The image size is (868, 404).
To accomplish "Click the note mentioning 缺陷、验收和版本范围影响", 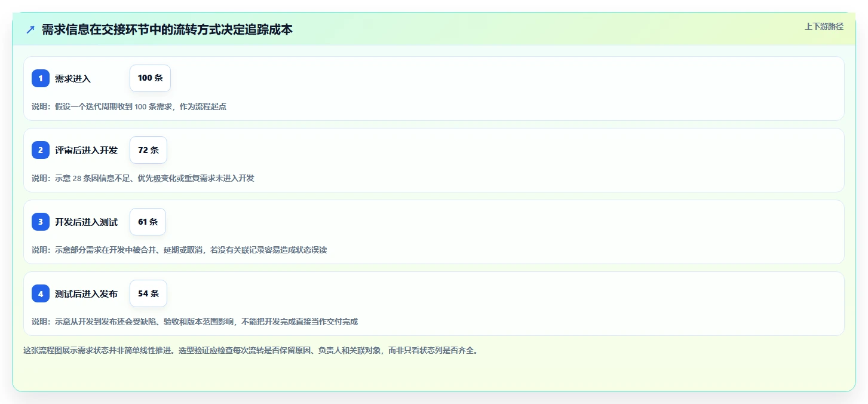I will click(x=195, y=322).
